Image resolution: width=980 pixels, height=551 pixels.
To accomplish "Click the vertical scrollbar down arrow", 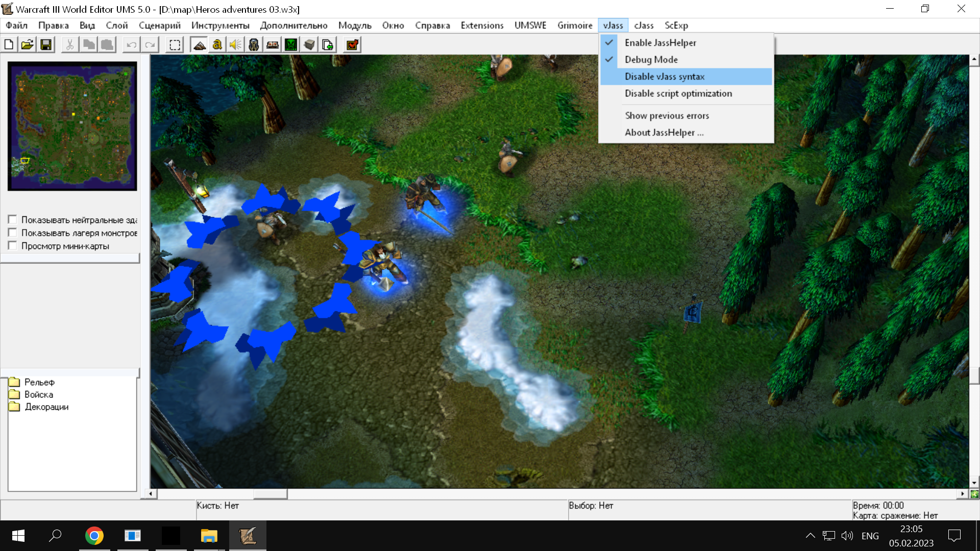I will pyautogui.click(x=974, y=483).
